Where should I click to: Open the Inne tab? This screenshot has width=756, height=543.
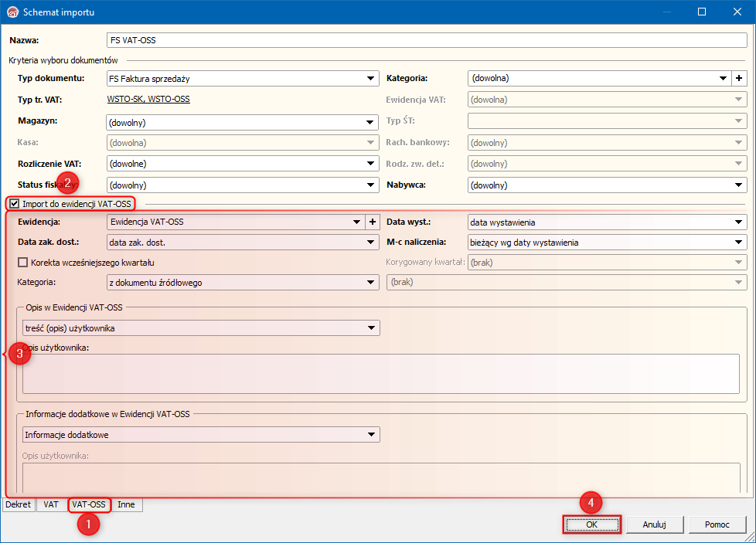coord(126,504)
